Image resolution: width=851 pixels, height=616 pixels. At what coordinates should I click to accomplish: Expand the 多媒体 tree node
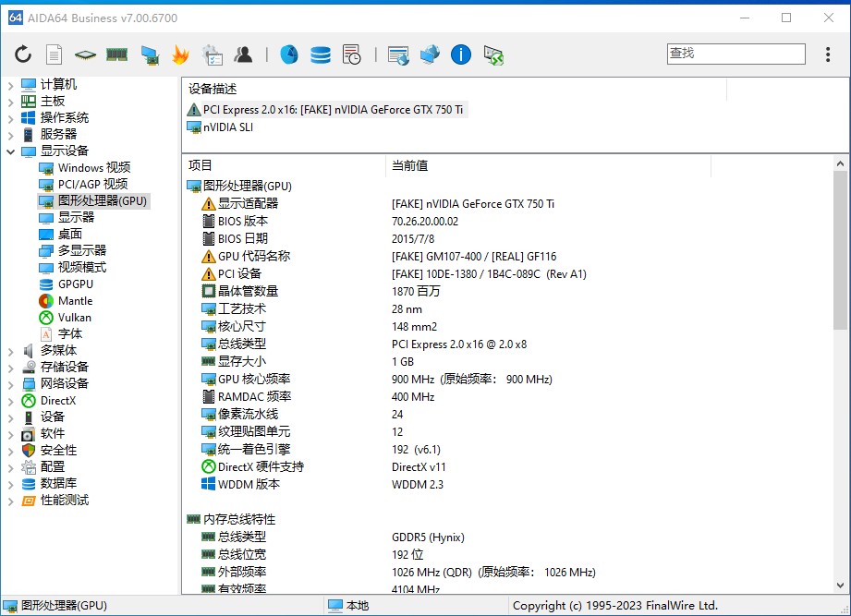10,352
